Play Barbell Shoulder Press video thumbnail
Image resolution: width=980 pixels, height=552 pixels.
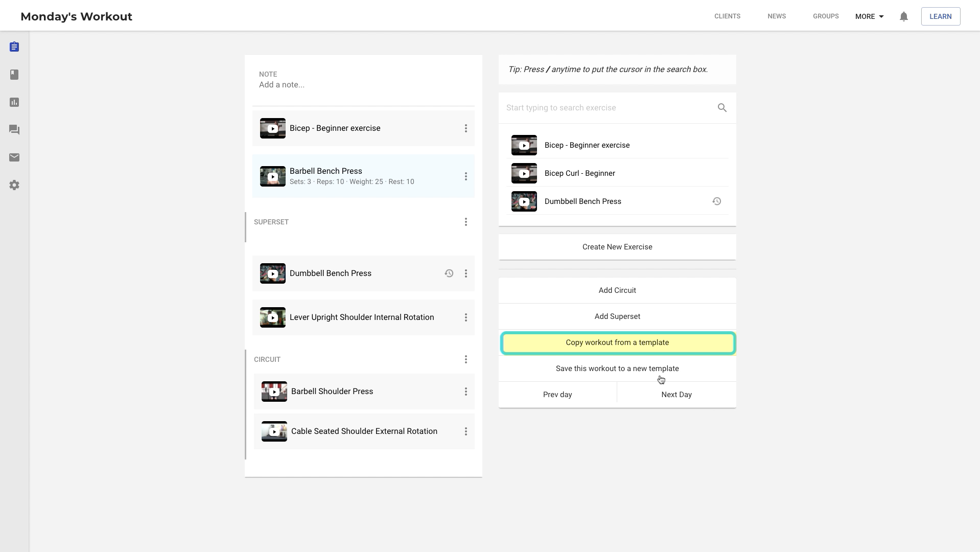(x=274, y=392)
